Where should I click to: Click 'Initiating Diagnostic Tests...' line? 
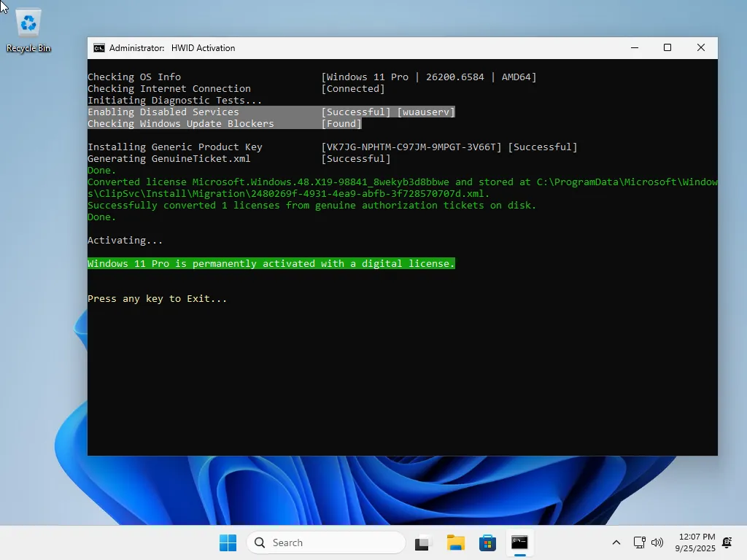point(174,100)
